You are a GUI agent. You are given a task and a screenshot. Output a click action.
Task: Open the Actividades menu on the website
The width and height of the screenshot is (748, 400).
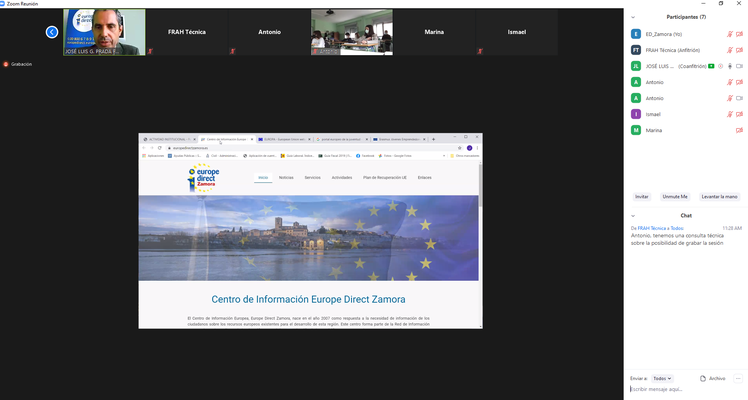click(342, 177)
